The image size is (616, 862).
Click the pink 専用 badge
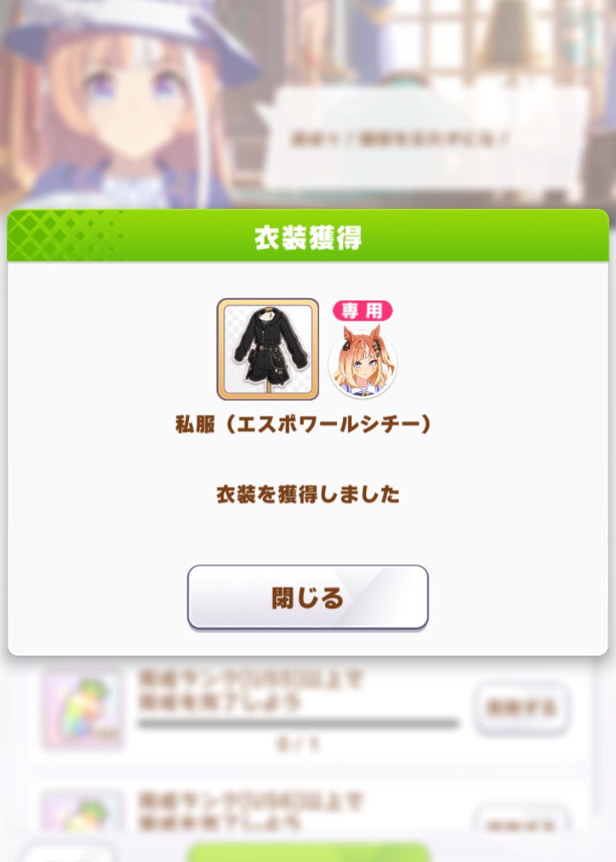click(x=362, y=311)
